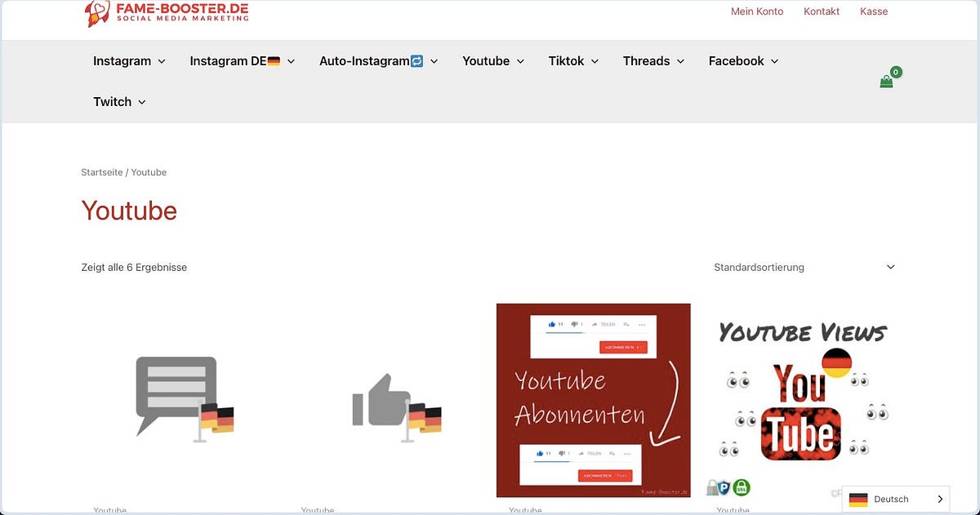Open the Kontakt page link
The image size is (980, 515).
(x=822, y=11)
